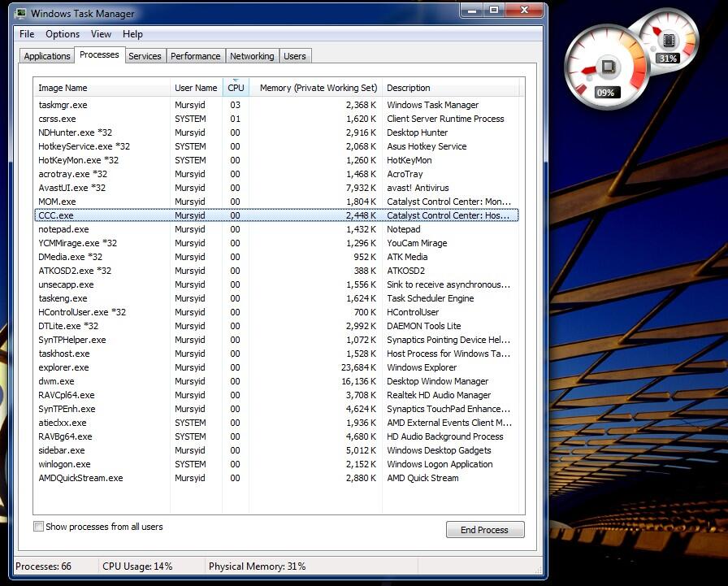Select the MOM.exe process row
This screenshot has height=586, width=728.
click(x=277, y=202)
